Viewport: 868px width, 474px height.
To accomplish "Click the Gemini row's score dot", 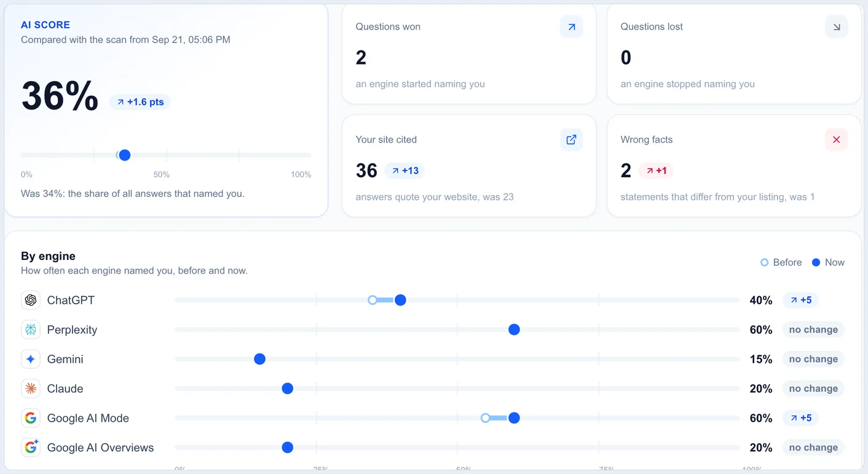I will (259, 359).
